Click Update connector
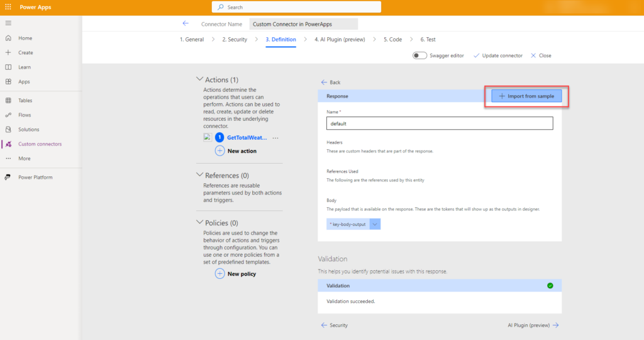Screen dimensions: 644x340 coord(497,55)
